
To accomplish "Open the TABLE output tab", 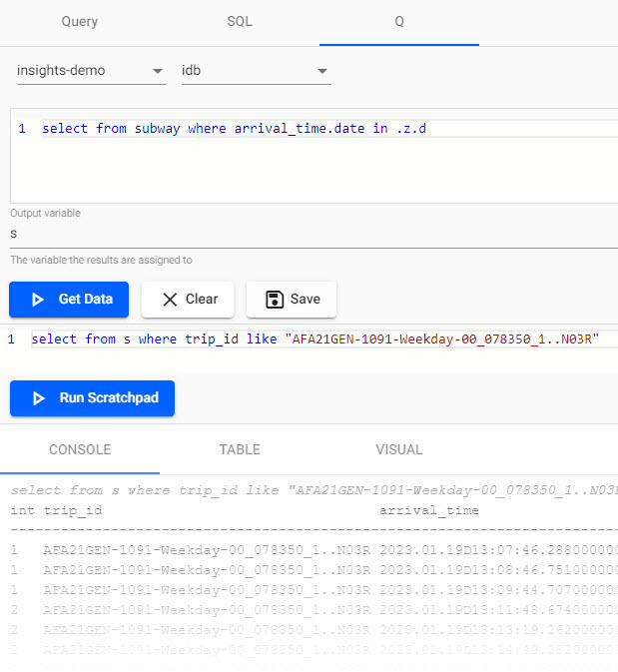I will tap(240, 449).
